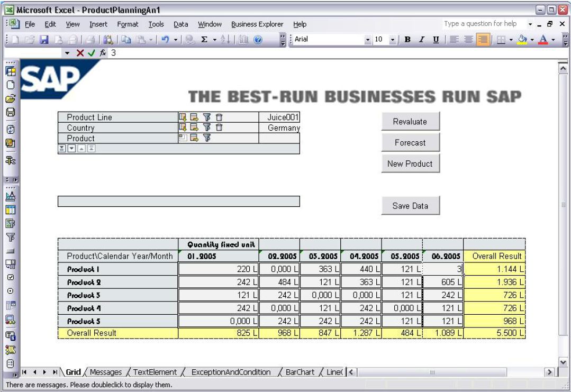Open the Font name dropdown showing Arial
The image size is (571, 392).
tap(368, 40)
